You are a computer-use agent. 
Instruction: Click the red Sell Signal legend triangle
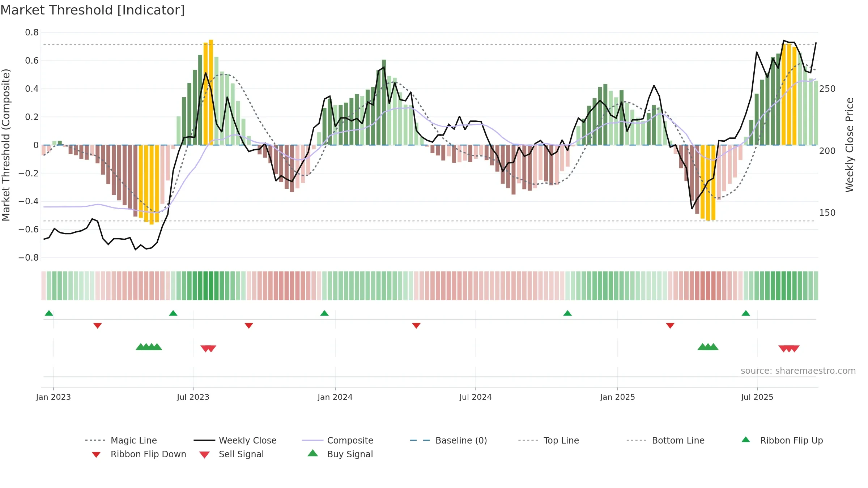tap(204, 455)
